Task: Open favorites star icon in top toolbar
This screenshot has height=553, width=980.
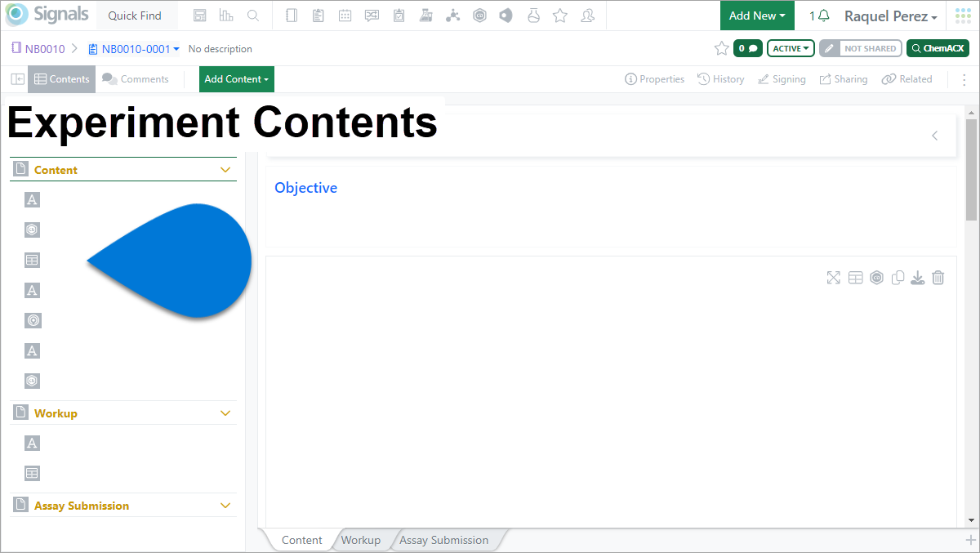Action: tap(560, 16)
